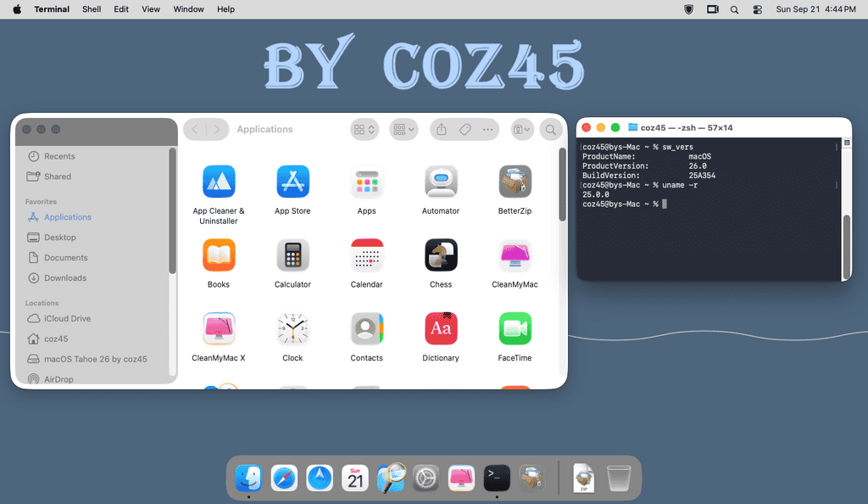The width and height of the screenshot is (868, 504).
Task: Launch the Contacts app
Action: [366, 329]
